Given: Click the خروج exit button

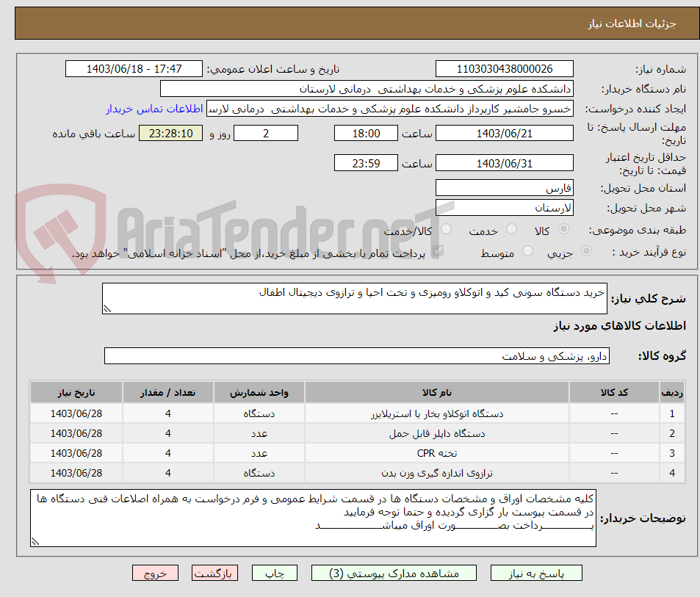Looking at the screenshot, I should [155, 573].
